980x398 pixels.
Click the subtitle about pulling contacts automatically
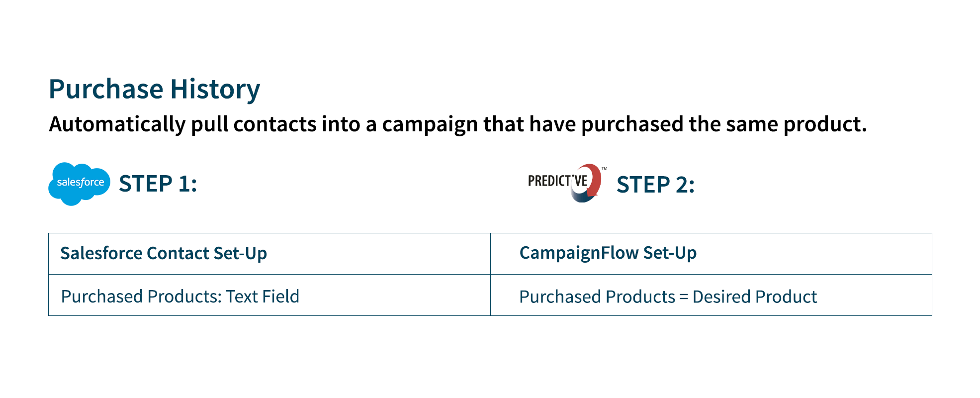coord(457,124)
